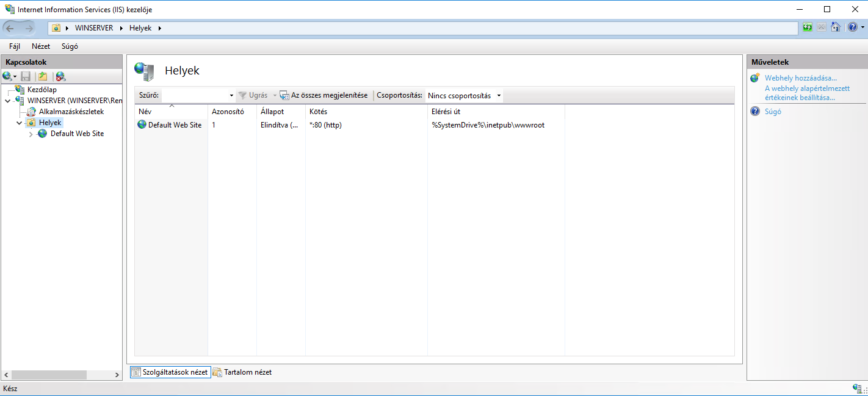The width and height of the screenshot is (868, 396).
Task: Open the Csoportosítás grouping dropdown
Action: point(465,96)
